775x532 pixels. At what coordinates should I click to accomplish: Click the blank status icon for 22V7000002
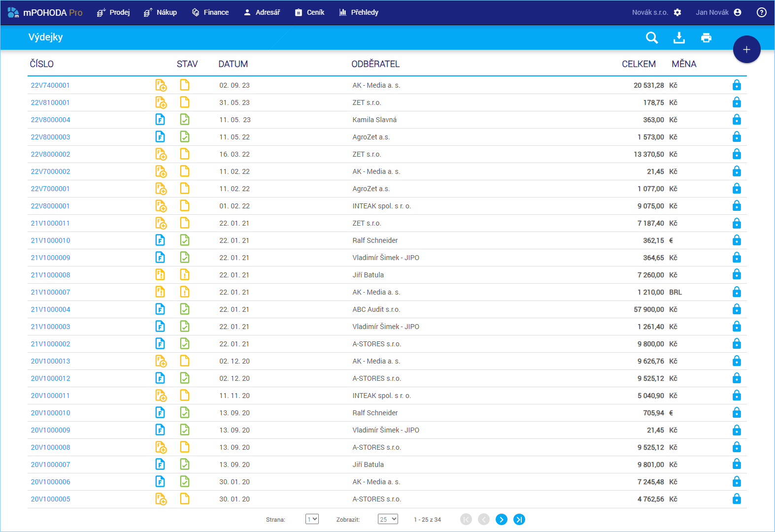point(184,171)
